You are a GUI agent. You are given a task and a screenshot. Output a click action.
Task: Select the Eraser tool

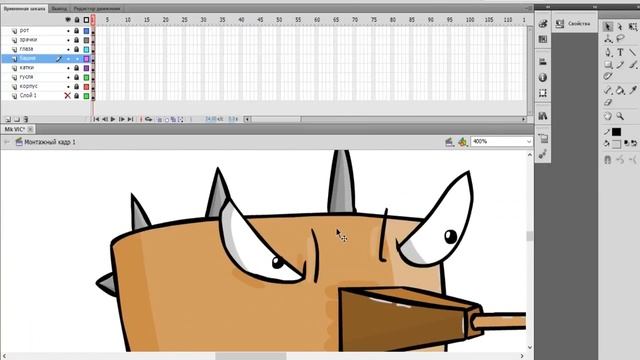(608, 102)
